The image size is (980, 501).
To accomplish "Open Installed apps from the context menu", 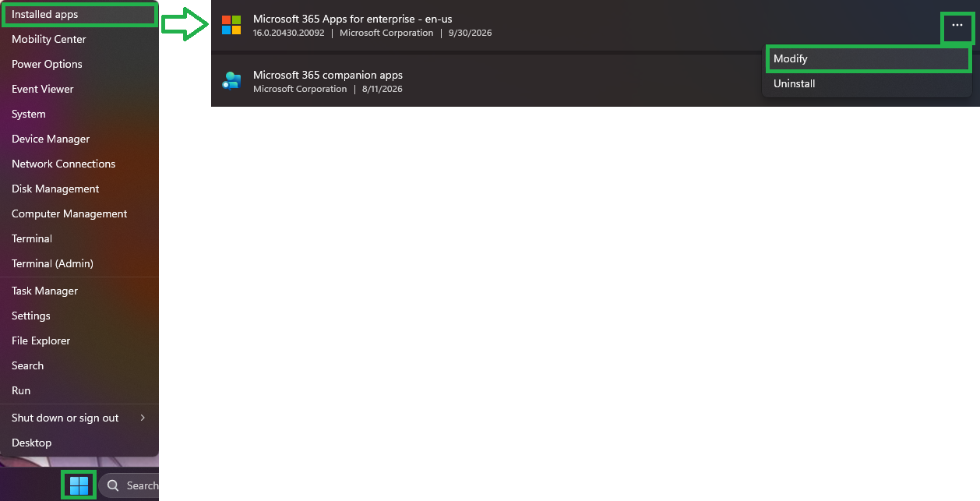I will [x=79, y=14].
